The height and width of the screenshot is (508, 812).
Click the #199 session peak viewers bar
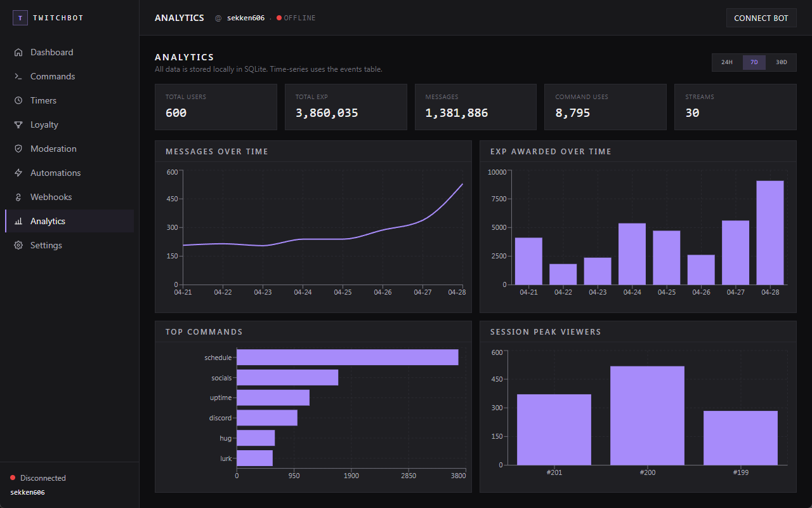point(740,438)
